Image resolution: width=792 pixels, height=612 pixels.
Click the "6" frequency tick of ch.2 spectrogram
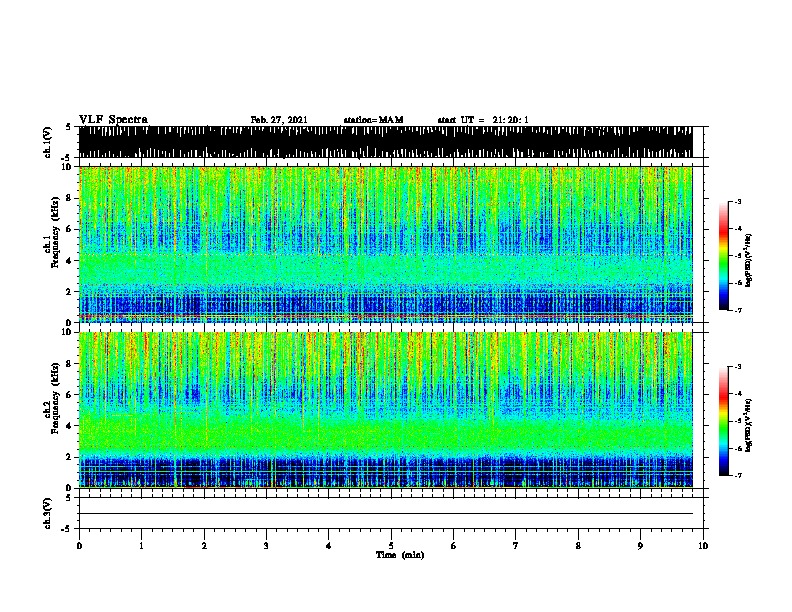[x=70, y=394]
